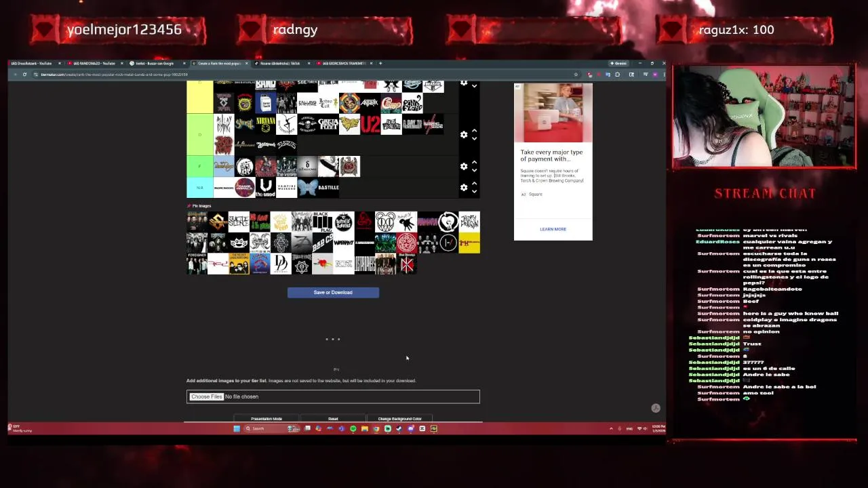Screen dimensions: 868x488
Task: Click the Save or Download button
Action: [333, 292]
